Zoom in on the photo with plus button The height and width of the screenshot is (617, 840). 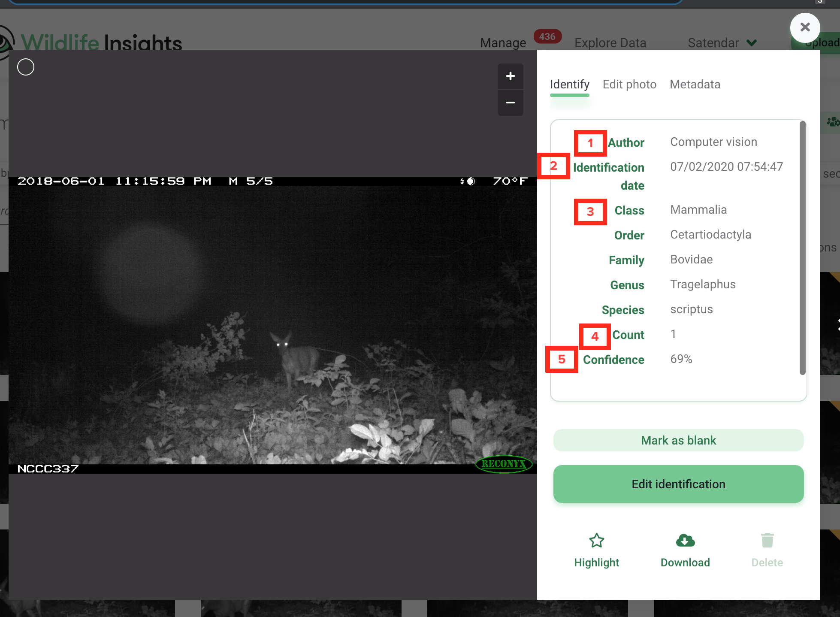[x=510, y=76]
